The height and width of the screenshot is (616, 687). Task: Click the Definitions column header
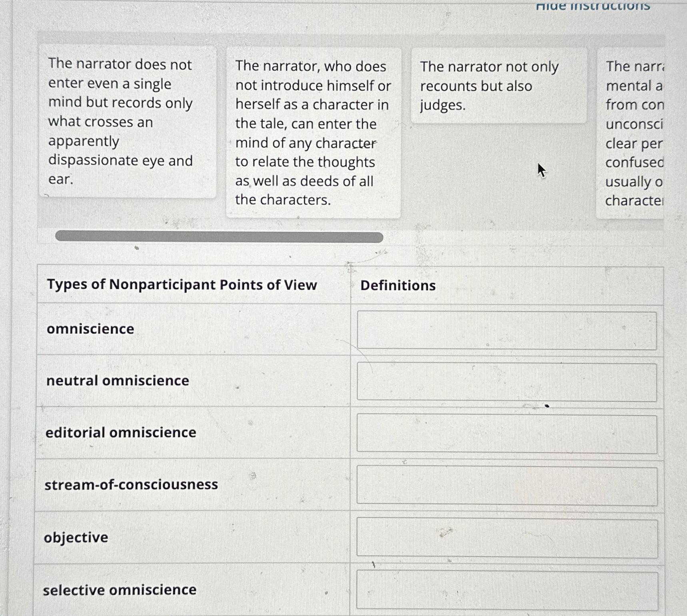[x=398, y=285]
